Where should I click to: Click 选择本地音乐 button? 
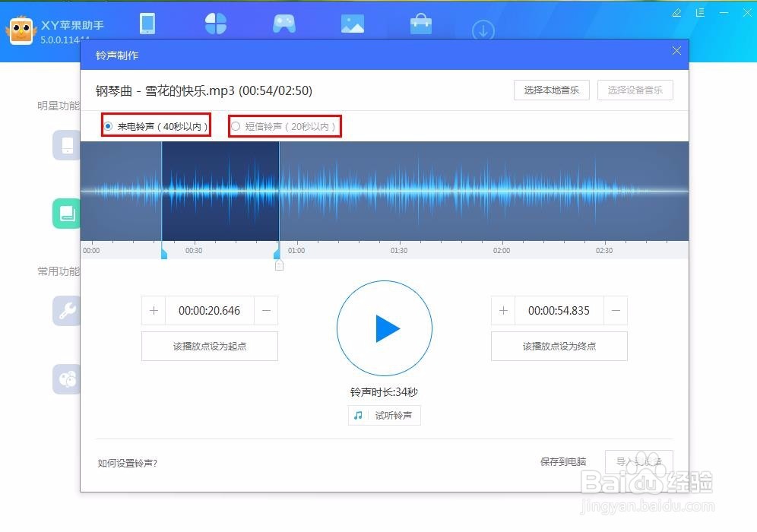click(551, 90)
